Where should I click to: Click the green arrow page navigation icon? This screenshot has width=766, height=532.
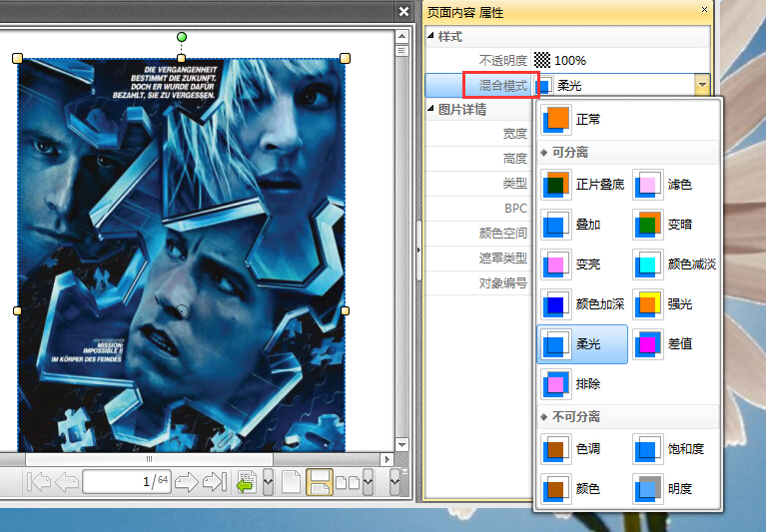tap(247, 482)
